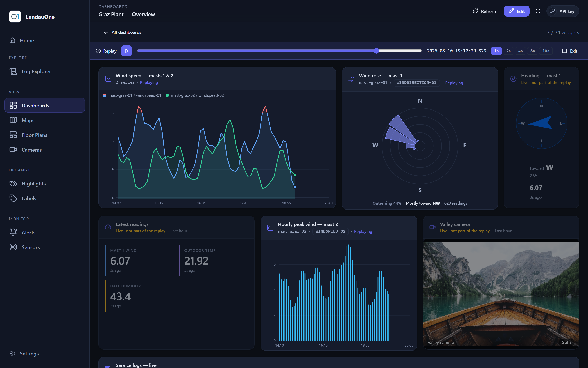
Task: Open Cameras view
Action: pos(45,150)
